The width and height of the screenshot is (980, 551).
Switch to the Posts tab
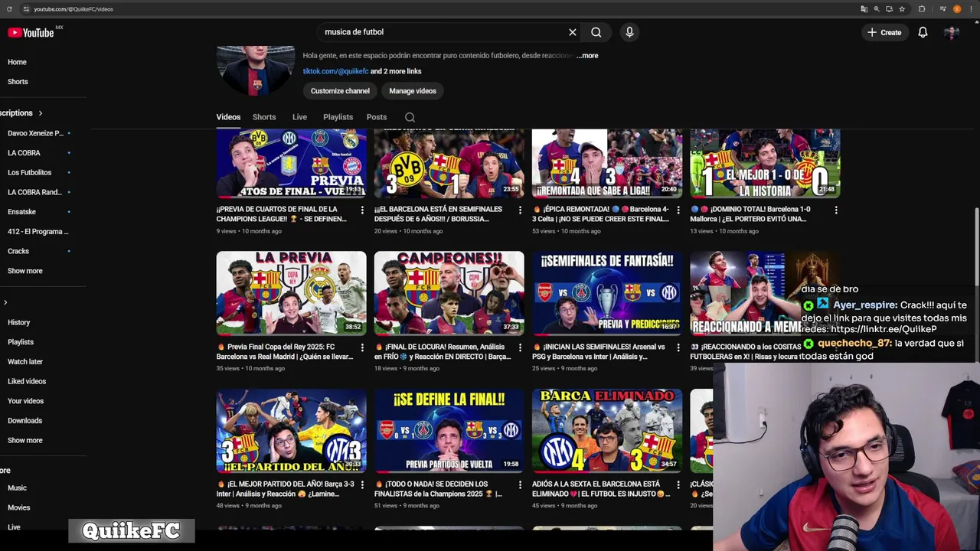pos(377,117)
